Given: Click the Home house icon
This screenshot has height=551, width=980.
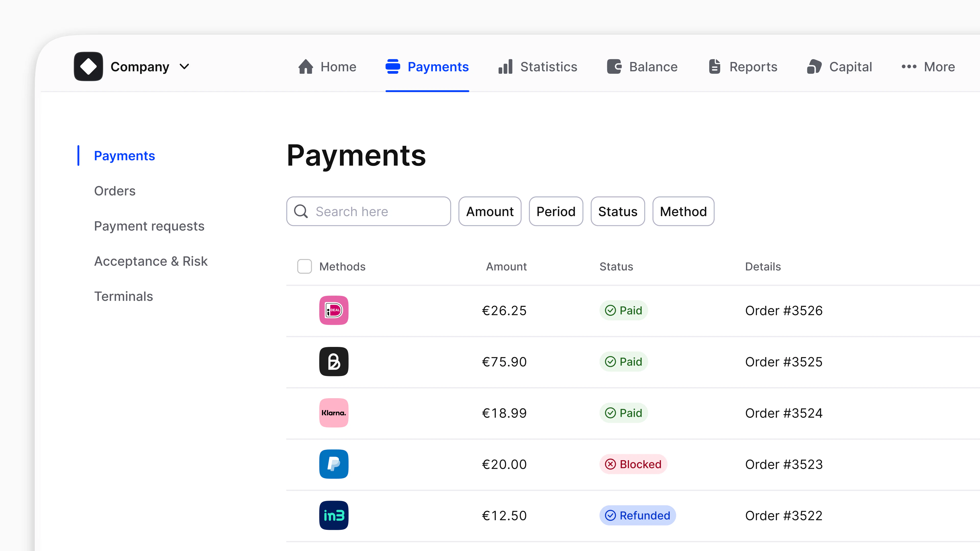Looking at the screenshot, I should pos(305,67).
